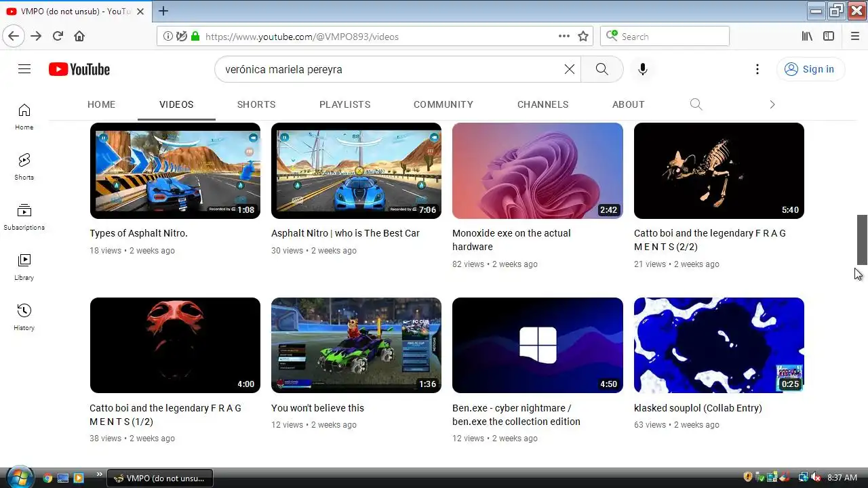868x488 pixels.
Task: Open the YouTube guide hamburger menu
Action: pyautogui.click(x=24, y=69)
